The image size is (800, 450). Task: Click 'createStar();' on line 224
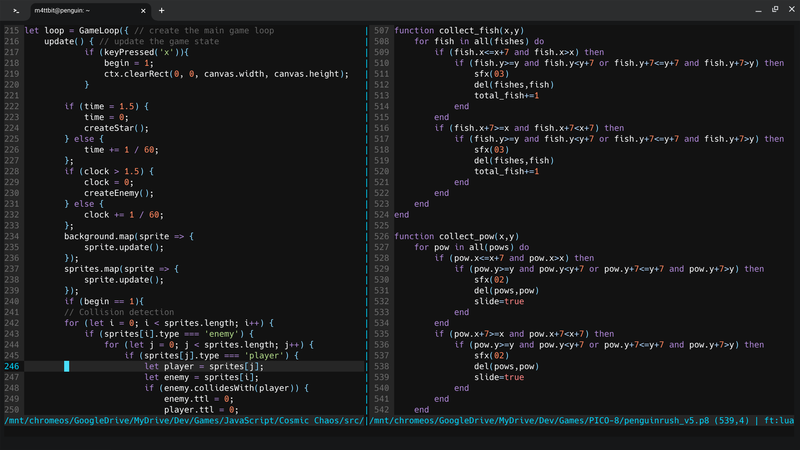click(x=116, y=128)
